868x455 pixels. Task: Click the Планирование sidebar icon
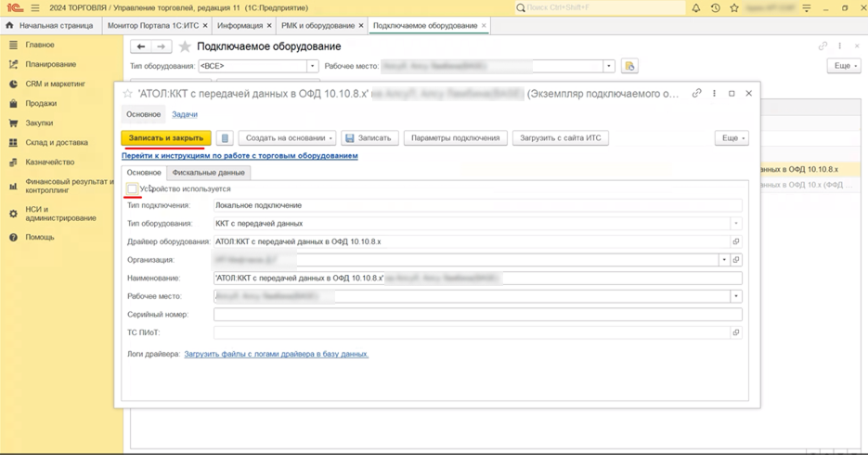tap(13, 64)
